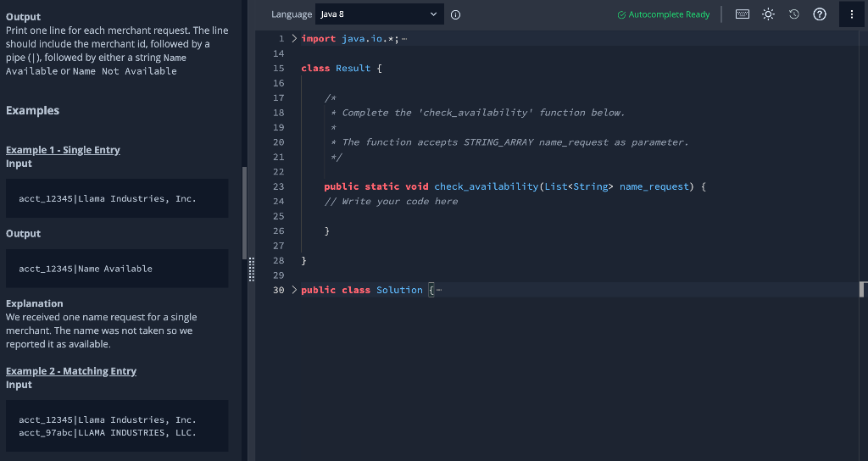Click the panel splitter drag handle
The height and width of the screenshot is (461, 868).
click(251, 269)
